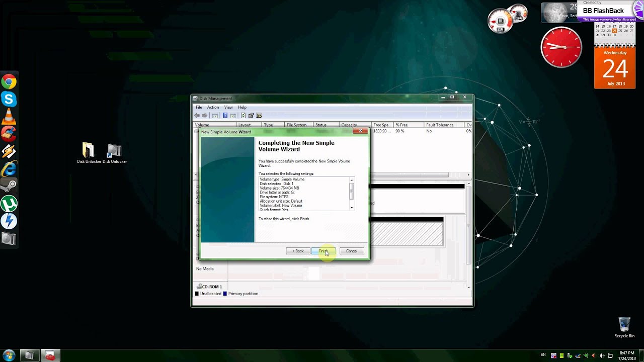
Task: Launch Google Chrome from the side dock
Action: coord(9,82)
